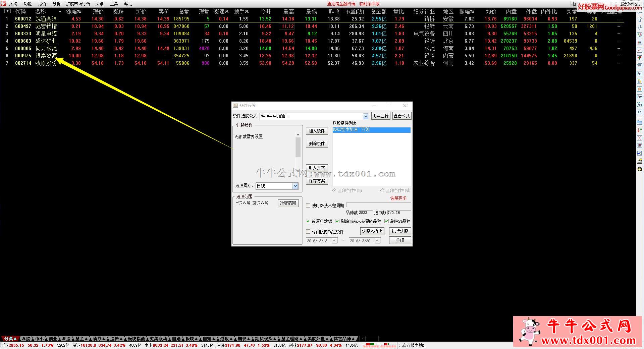Screen dimensions: 644x349
Task: Click the blue folder sidebar icon
Action: click(639, 122)
